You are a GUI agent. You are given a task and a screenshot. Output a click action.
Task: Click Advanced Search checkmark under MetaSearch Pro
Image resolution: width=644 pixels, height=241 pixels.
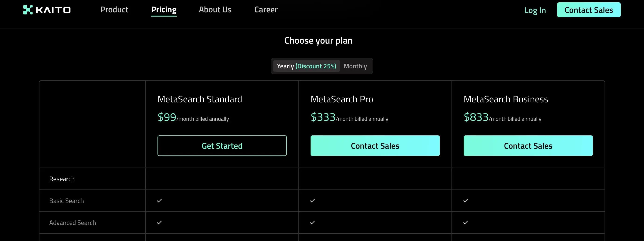312,223
